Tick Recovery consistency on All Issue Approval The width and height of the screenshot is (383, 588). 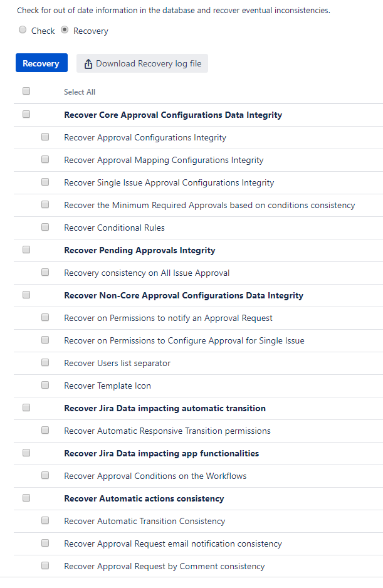[45, 273]
